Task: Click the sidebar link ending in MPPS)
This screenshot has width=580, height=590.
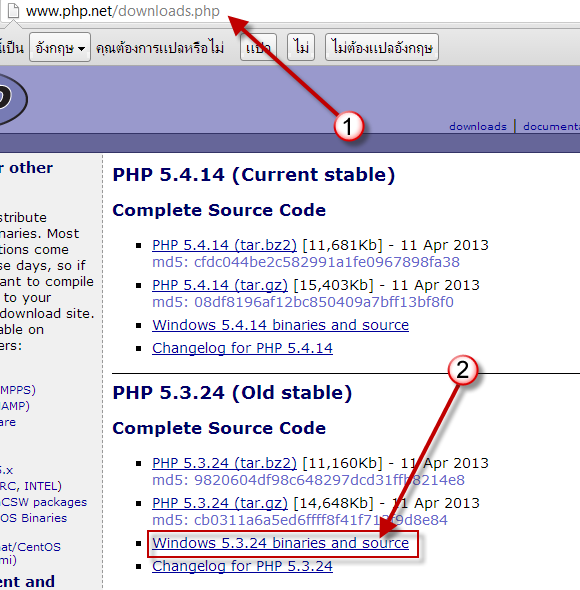Action: pyautogui.click(x=18, y=390)
